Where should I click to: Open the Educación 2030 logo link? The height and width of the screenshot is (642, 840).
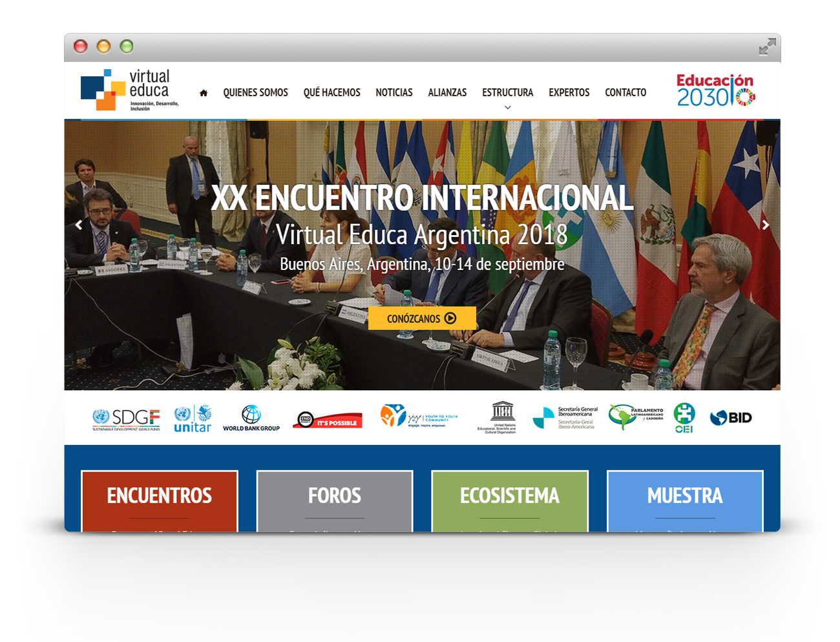[x=715, y=88]
